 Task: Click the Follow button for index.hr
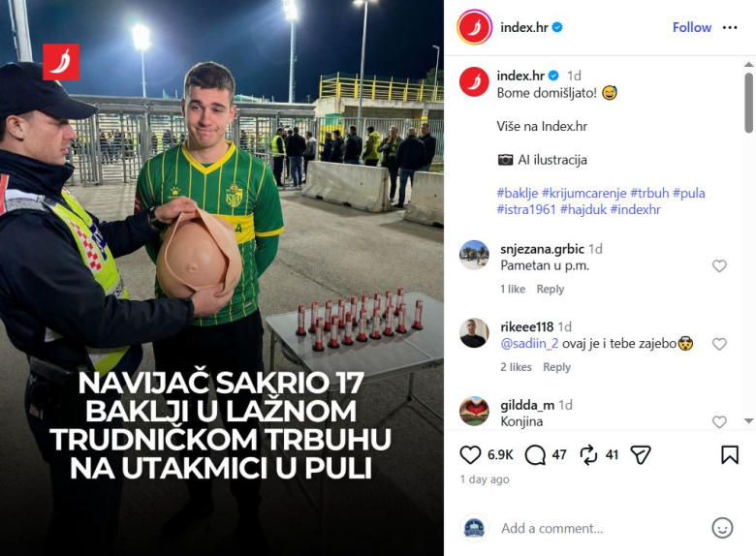(x=692, y=27)
